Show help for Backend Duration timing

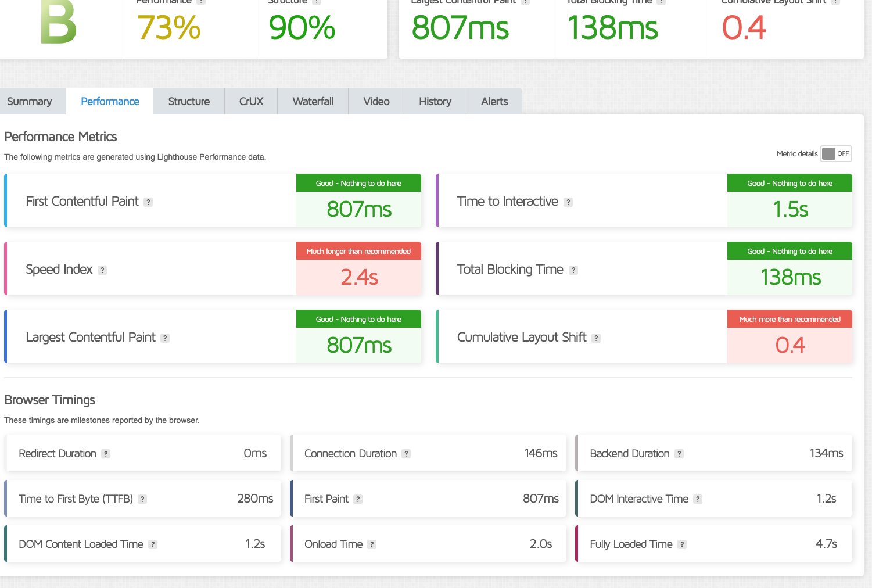[x=679, y=454]
